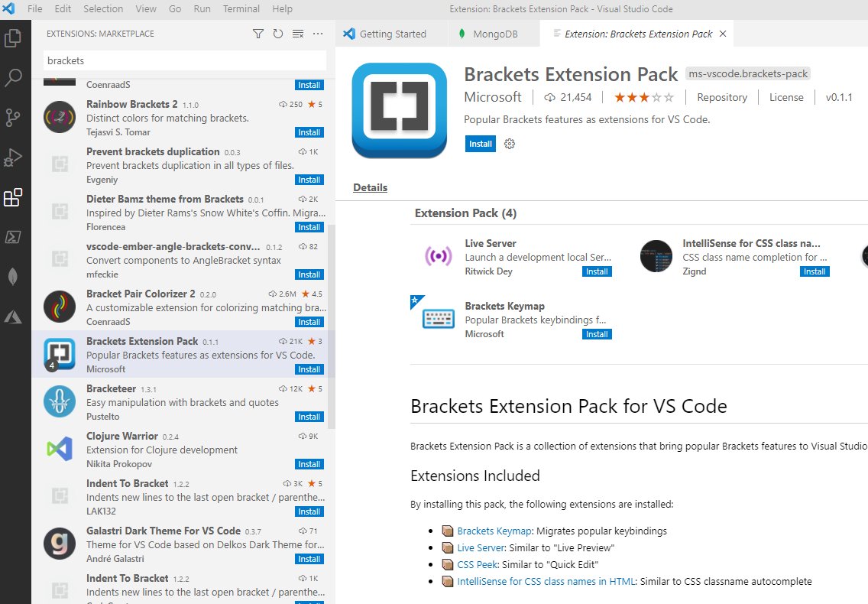Viewport: 868px width, 604px height.
Task: Click the Bracketeer extension icon
Action: click(60, 401)
